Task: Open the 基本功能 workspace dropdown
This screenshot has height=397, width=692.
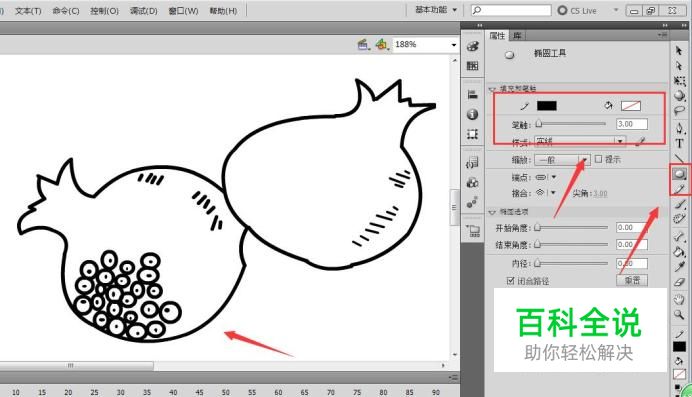Action: click(x=436, y=10)
